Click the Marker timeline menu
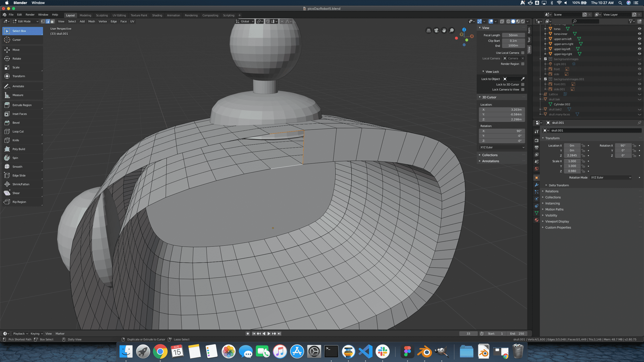 pos(60,334)
